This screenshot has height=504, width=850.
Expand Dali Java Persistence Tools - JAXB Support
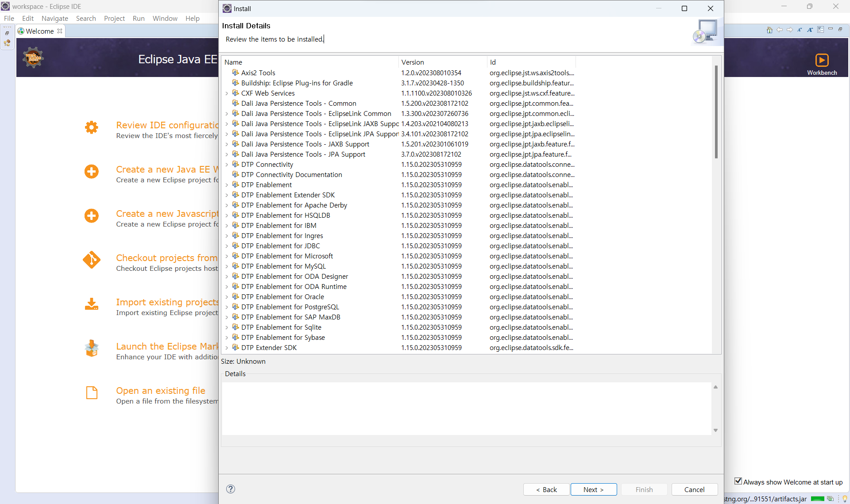coord(227,144)
